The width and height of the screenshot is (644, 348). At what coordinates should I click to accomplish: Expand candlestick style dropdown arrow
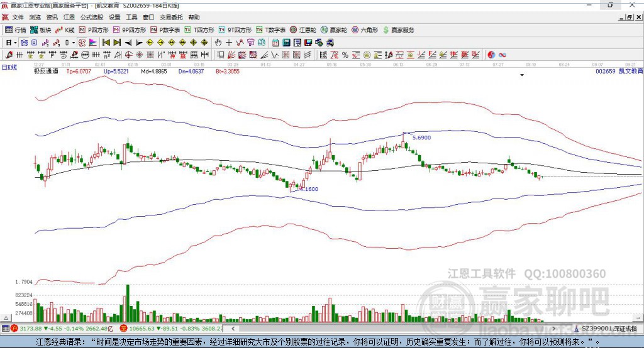click(74, 43)
